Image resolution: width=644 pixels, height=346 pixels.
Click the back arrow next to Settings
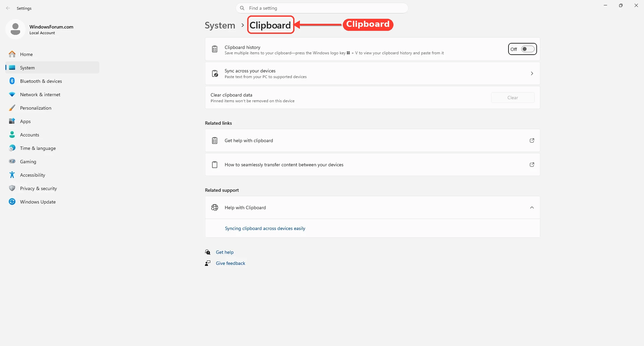(x=8, y=8)
